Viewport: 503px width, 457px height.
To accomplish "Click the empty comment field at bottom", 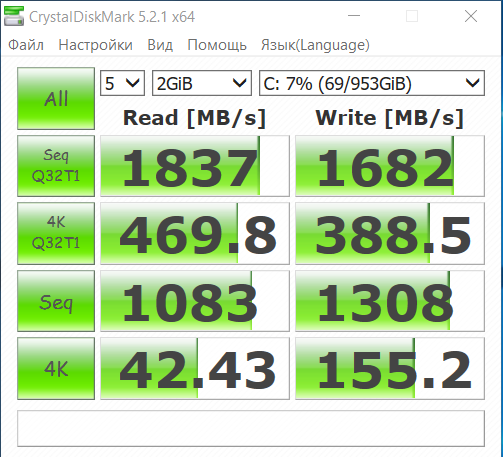I will (x=251, y=428).
